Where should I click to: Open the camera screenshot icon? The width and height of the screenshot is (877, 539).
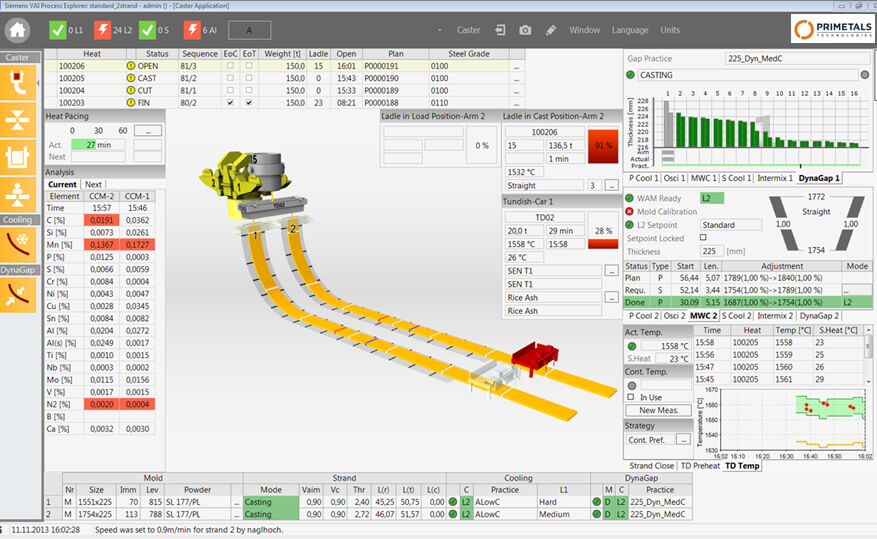[525, 30]
